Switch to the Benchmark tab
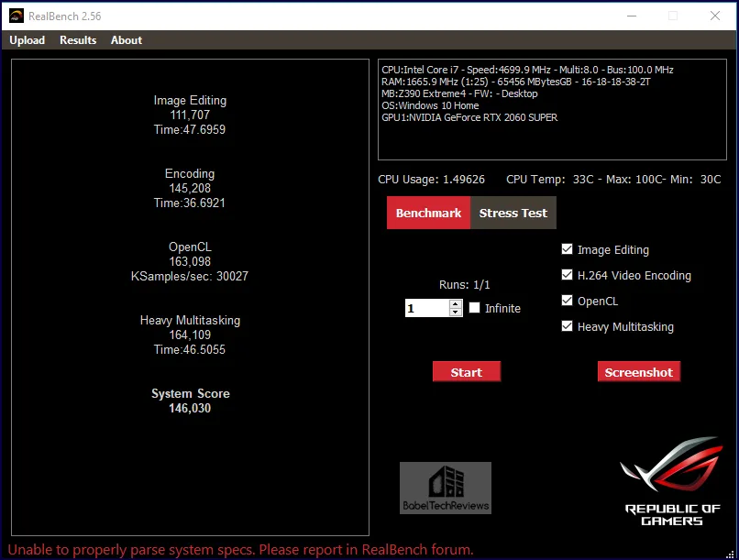 [x=428, y=213]
